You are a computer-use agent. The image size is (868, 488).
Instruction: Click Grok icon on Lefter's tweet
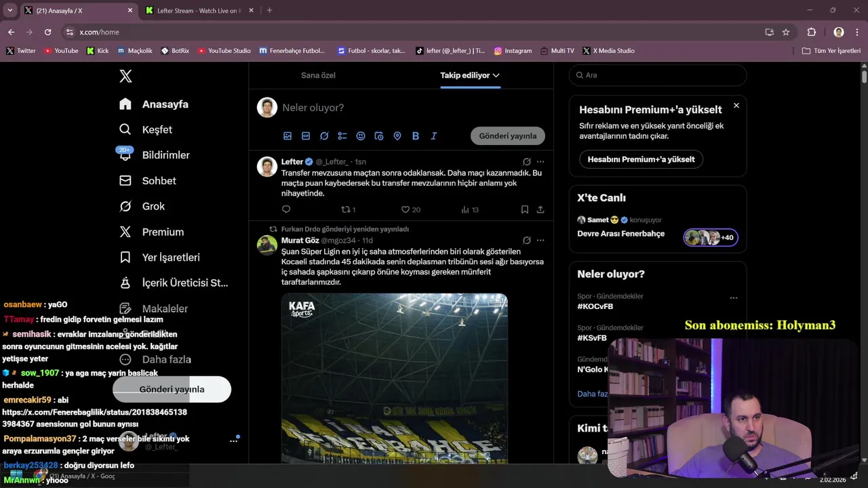[527, 162]
